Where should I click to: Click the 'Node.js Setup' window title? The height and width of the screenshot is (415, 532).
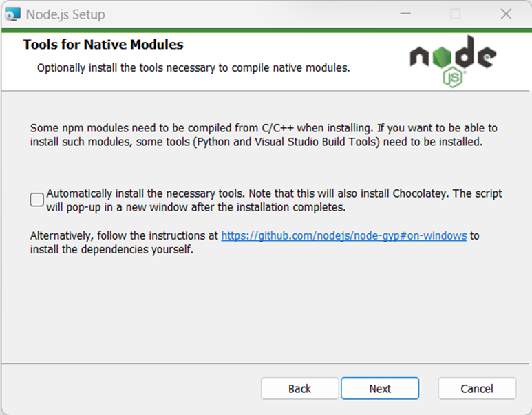(65, 14)
